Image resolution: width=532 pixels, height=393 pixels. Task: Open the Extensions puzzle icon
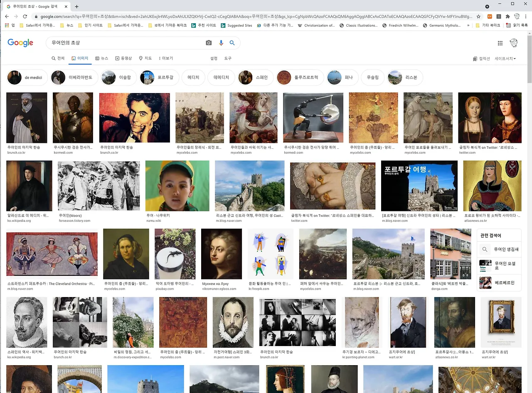(507, 16)
